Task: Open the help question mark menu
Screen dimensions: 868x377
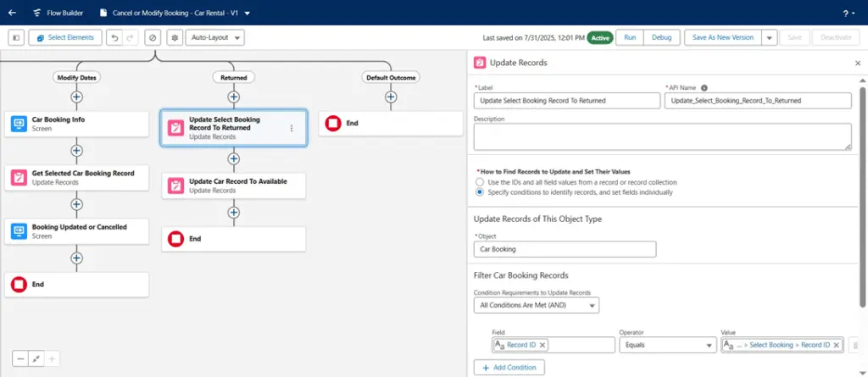Action: pos(849,13)
